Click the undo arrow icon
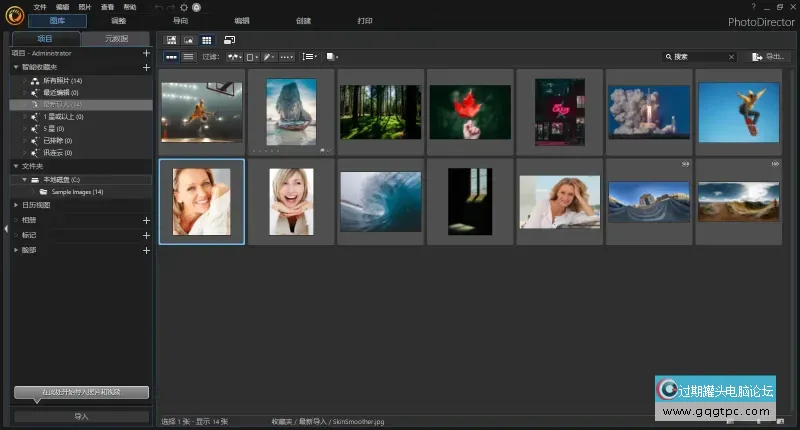 point(159,7)
